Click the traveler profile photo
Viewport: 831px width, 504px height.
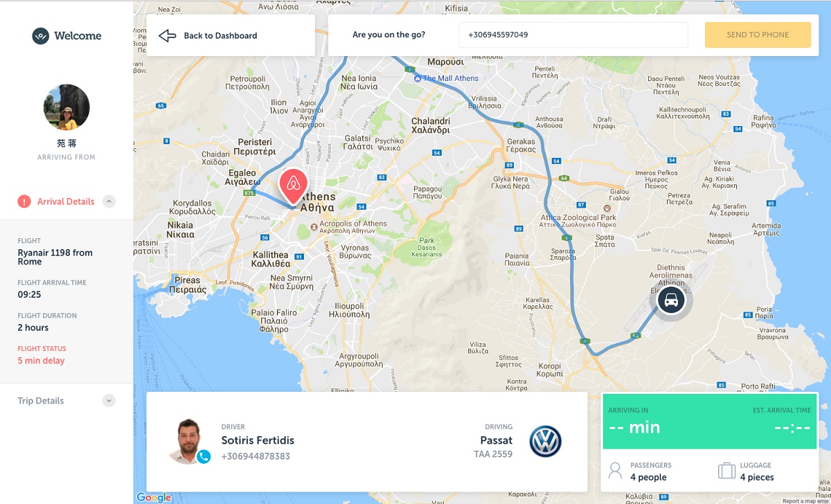point(66,107)
